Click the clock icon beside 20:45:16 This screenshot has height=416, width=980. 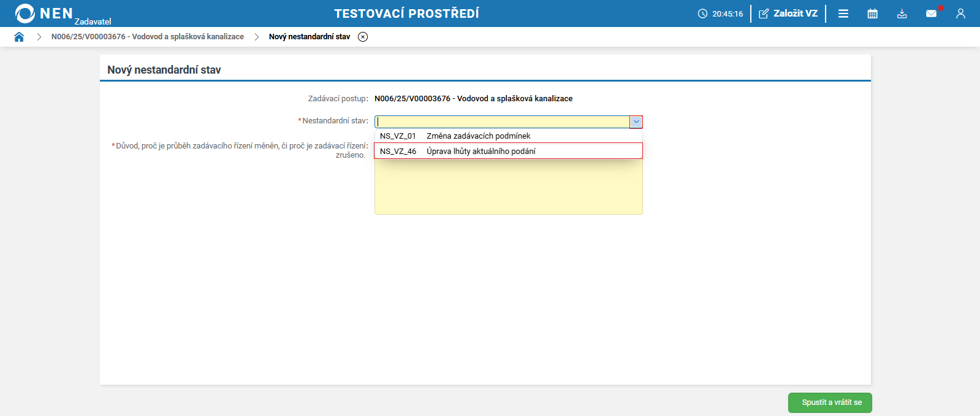click(702, 13)
